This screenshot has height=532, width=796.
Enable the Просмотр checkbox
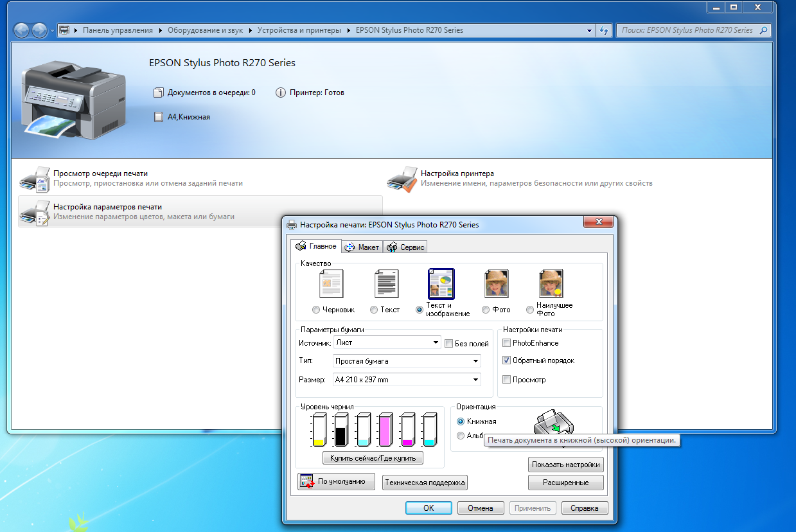click(x=507, y=380)
